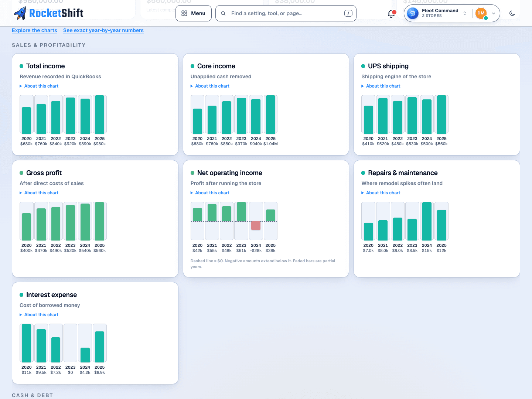532x399 pixels.
Task: Click the $560k value in UPS shipping
Action: [x=441, y=144]
